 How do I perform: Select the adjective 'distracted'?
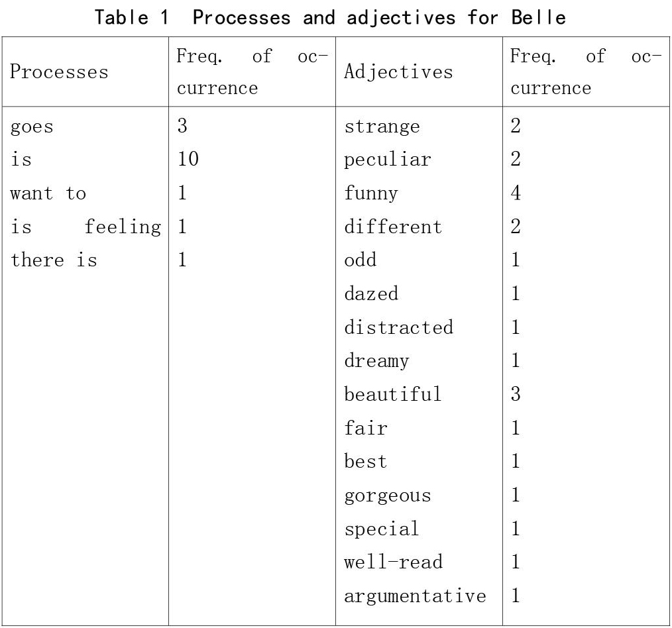pos(398,327)
